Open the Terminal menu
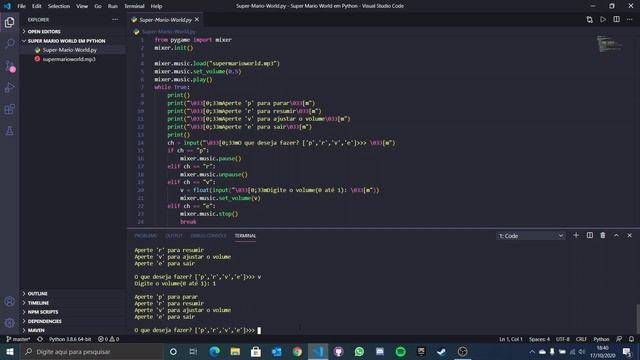 pyautogui.click(x=134, y=6)
